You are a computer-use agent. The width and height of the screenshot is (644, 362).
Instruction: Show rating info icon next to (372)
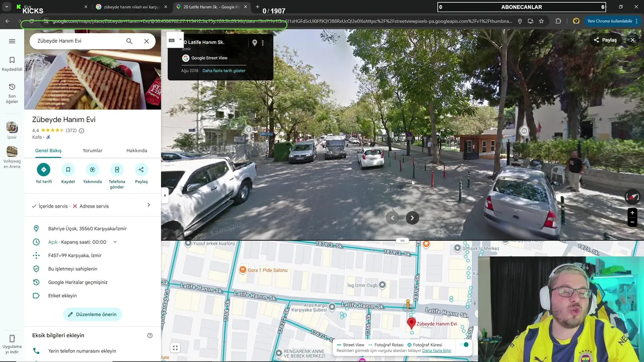coord(82,131)
